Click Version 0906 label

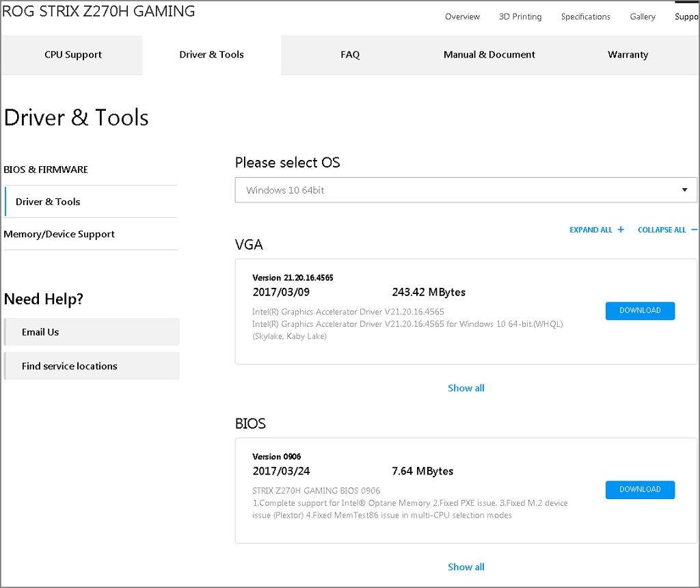coord(276,457)
